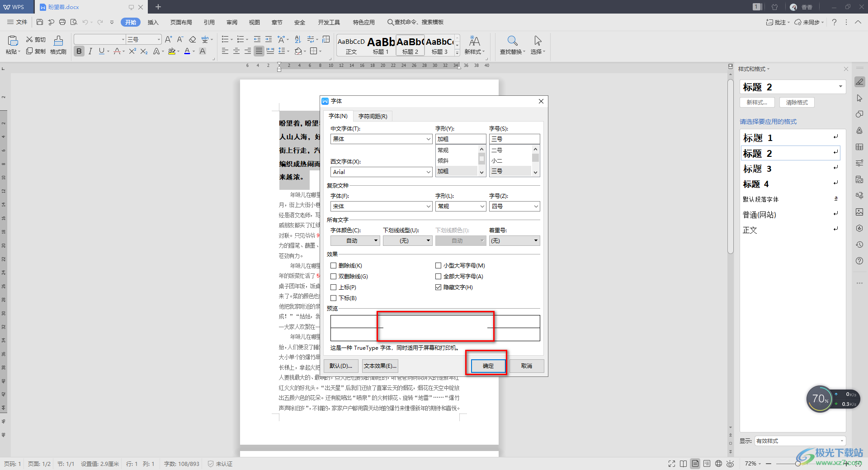Click the superscript X² icon
868x470 pixels.
coord(132,52)
